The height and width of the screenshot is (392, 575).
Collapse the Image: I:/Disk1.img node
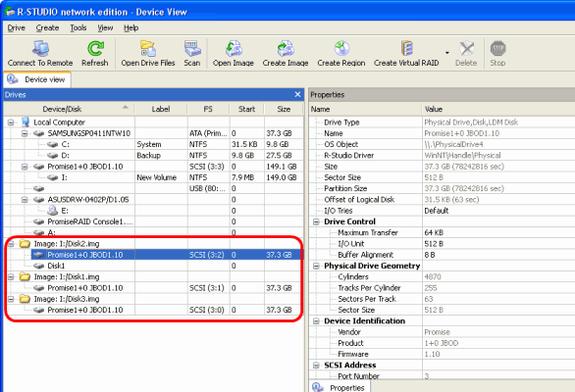[x=11, y=277]
